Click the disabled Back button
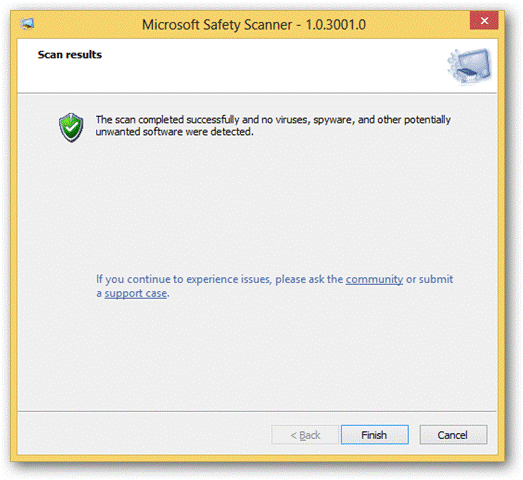This screenshot has width=523, height=480. (305, 435)
